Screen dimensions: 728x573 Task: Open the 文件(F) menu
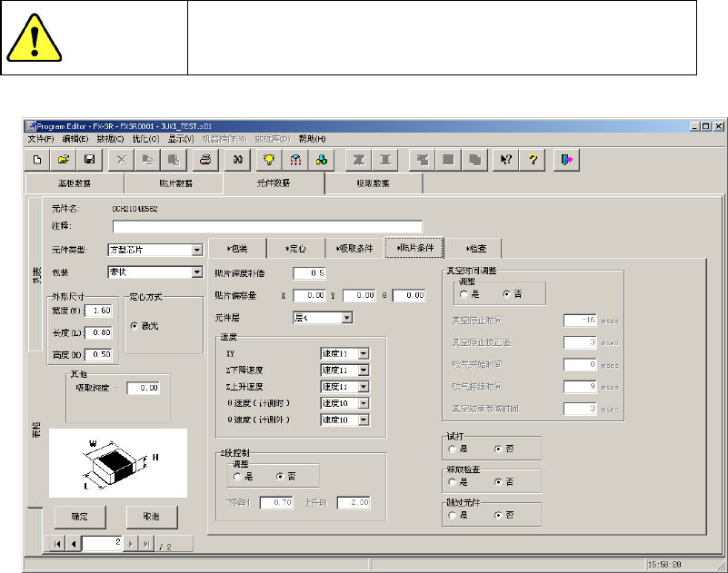(x=39, y=139)
